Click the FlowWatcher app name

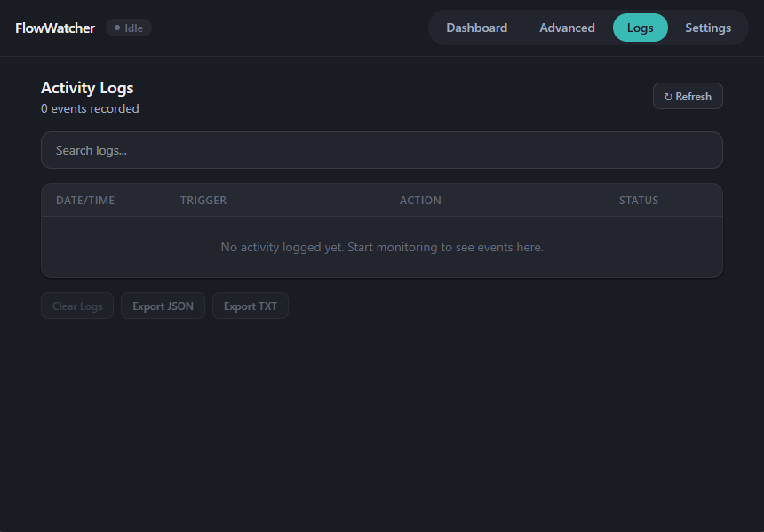coord(54,28)
